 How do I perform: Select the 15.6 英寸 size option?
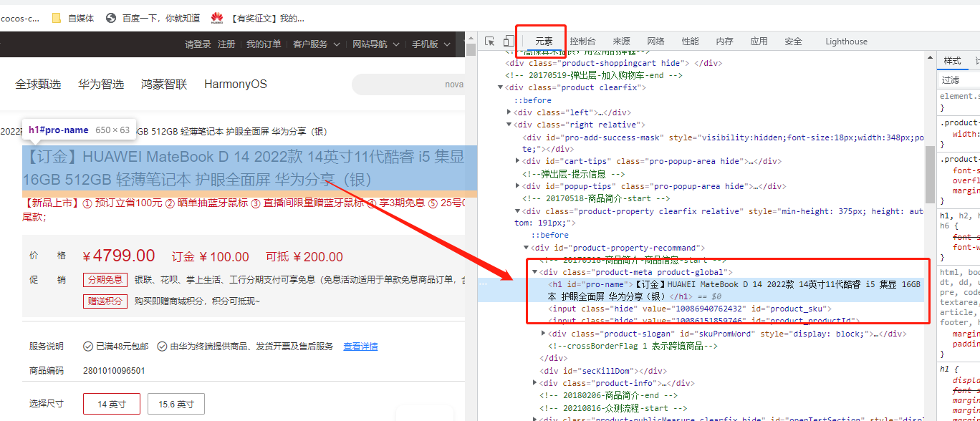[x=176, y=404]
